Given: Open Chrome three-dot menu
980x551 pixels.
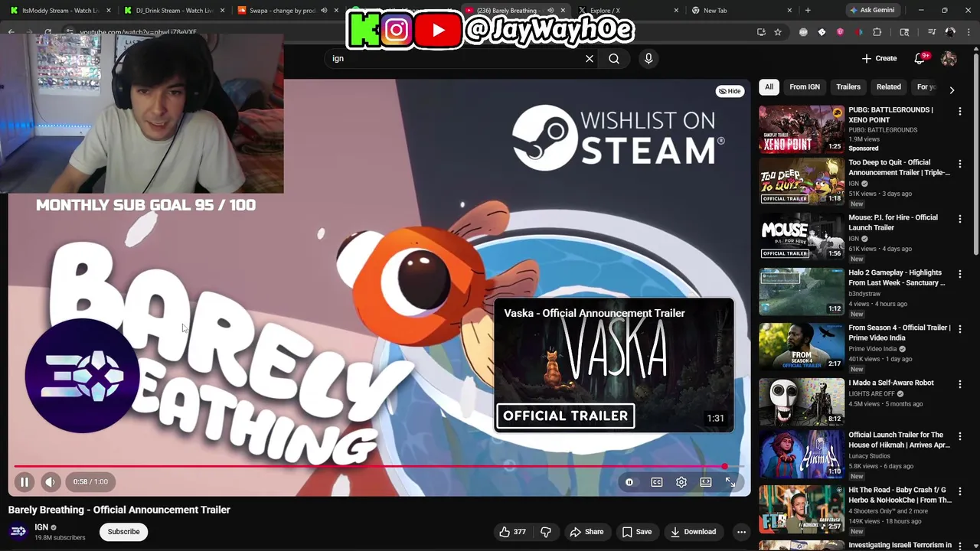Looking at the screenshot, I should [969, 32].
